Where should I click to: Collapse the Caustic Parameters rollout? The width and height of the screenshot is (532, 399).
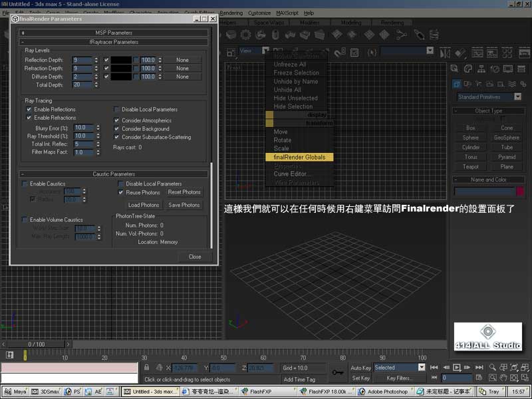pos(113,174)
